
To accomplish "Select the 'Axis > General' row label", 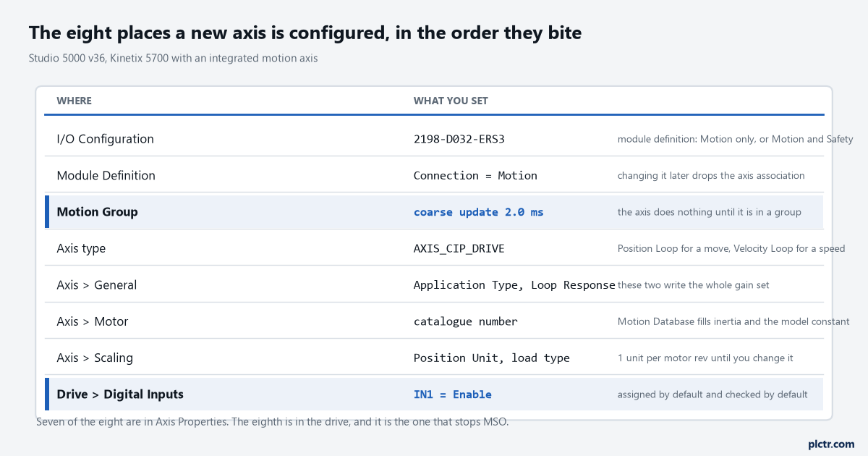I will tap(97, 285).
